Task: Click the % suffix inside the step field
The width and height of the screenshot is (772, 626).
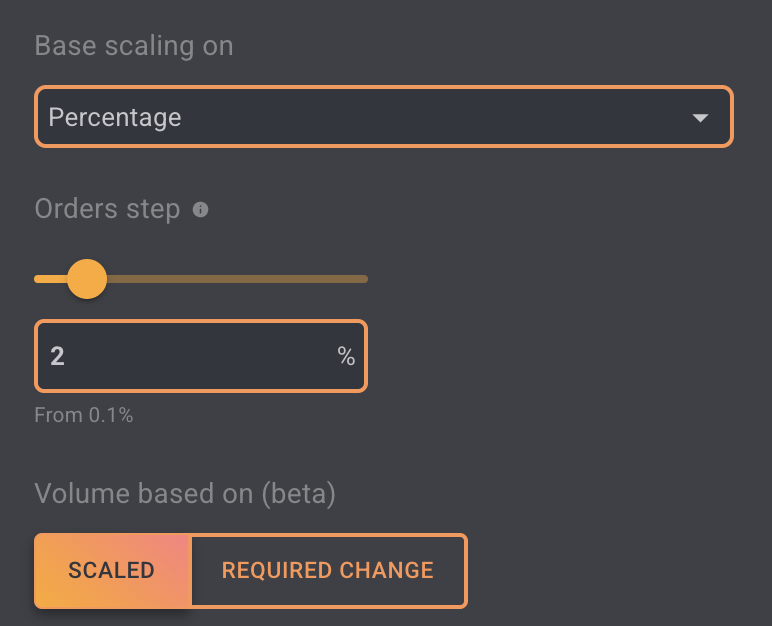Action: click(x=346, y=356)
